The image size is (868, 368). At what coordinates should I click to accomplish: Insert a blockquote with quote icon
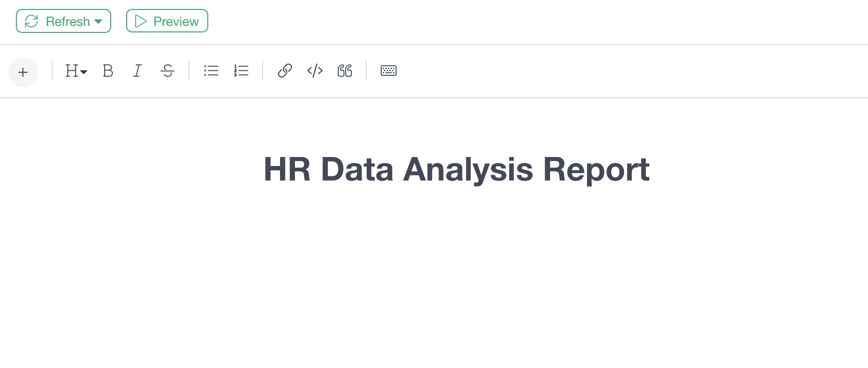point(345,71)
